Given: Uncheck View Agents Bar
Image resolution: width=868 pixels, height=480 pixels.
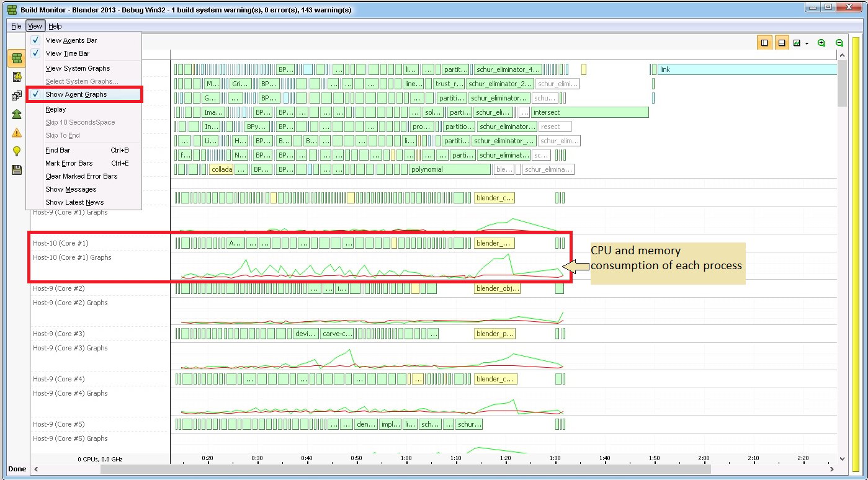Looking at the screenshot, I should click(84, 40).
